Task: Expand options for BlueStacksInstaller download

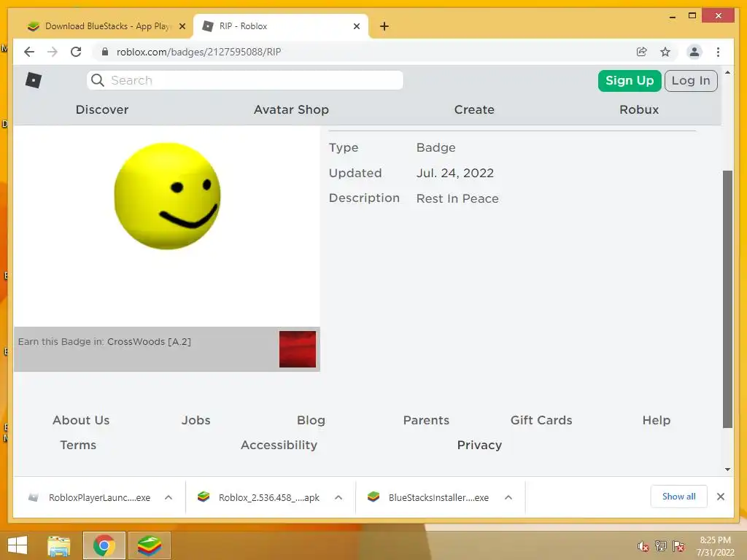Action: (x=508, y=497)
